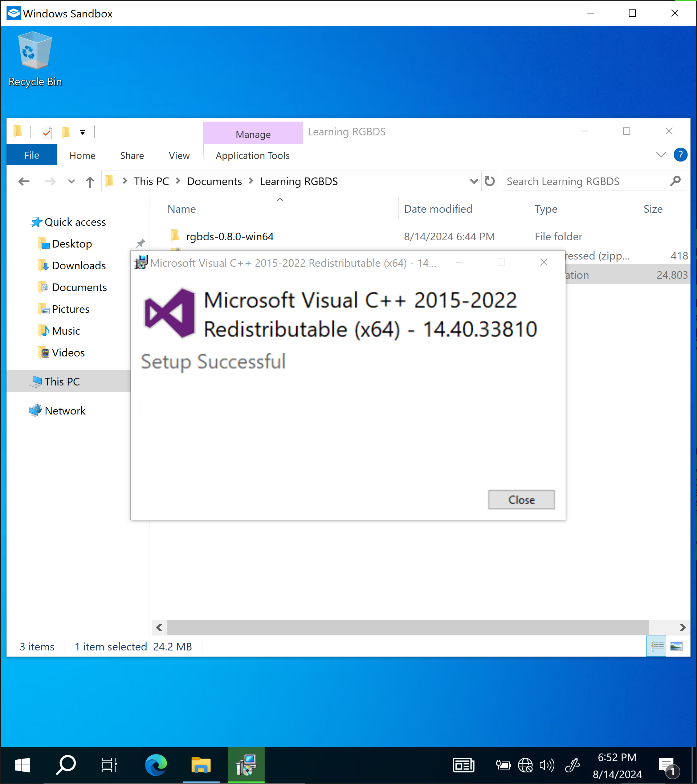Select the Manage contextual tab
This screenshot has height=784, width=697.
pyautogui.click(x=253, y=134)
